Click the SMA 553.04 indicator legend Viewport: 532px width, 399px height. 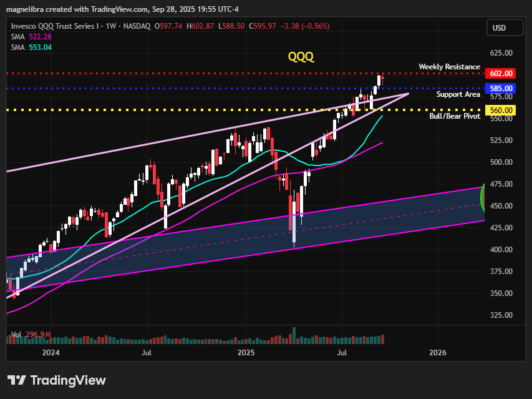coord(31,47)
